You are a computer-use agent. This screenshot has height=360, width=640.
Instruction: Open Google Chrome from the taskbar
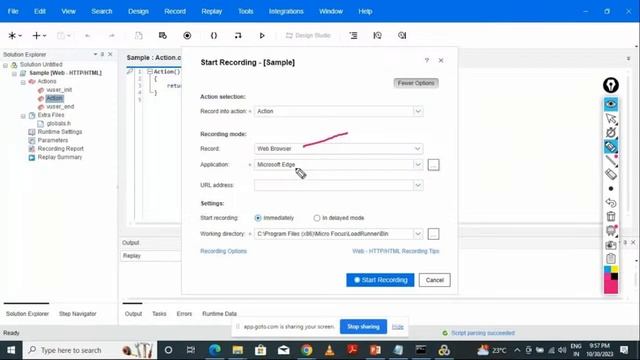tap(307, 350)
